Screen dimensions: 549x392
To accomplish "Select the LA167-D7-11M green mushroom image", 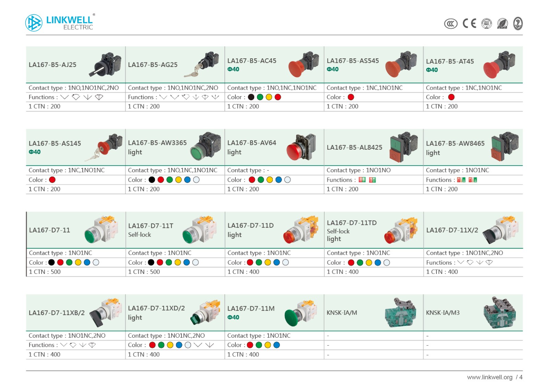I will pyautogui.click(x=301, y=312).
